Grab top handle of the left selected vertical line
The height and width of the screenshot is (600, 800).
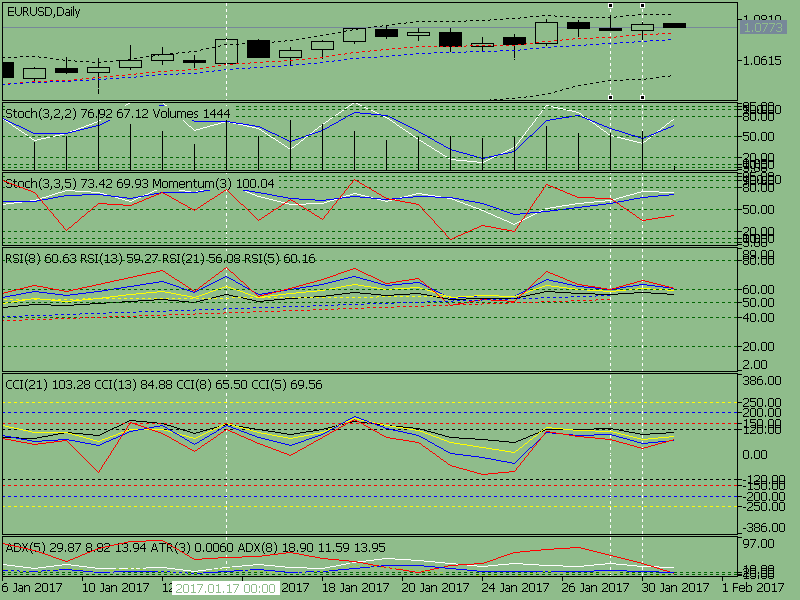point(610,6)
